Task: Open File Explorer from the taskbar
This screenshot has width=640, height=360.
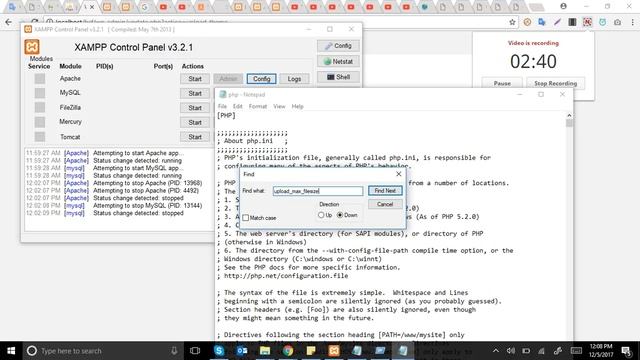Action: coord(265,351)
